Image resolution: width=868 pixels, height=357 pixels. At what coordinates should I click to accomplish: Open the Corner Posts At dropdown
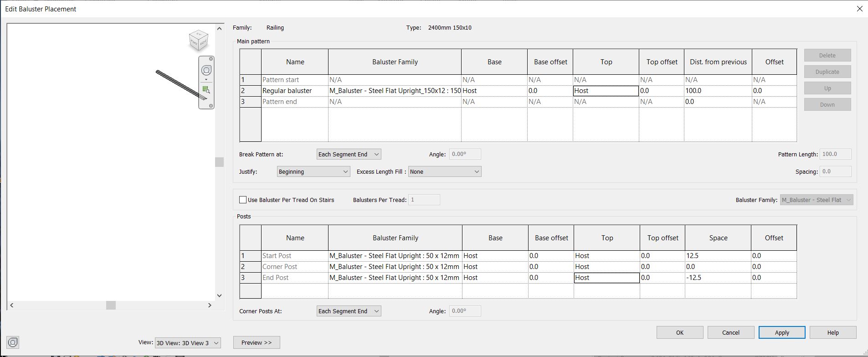pos(349,311)
